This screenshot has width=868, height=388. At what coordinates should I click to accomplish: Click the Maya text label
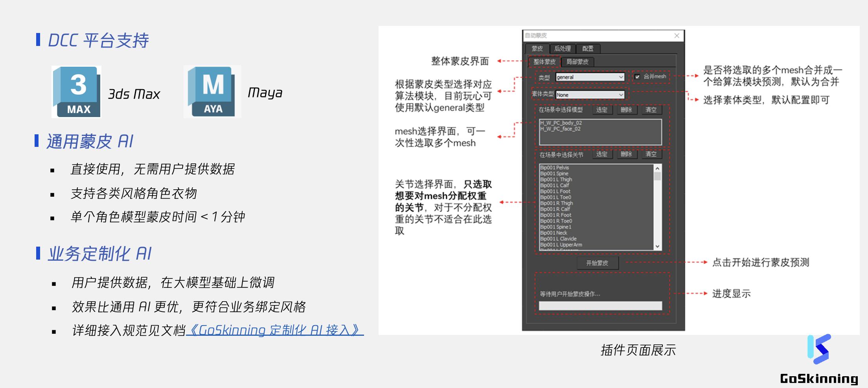tap(265, 93)
